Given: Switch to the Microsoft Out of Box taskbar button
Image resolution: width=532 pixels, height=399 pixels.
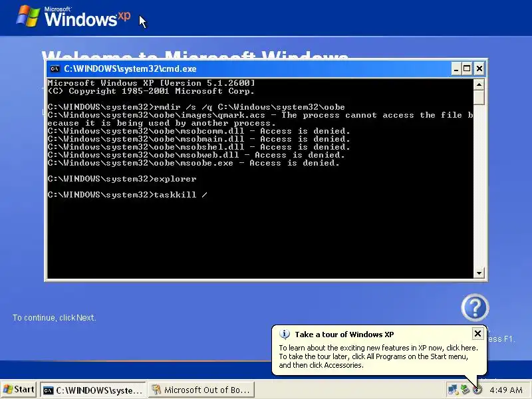Looking at the screenshot, I should [x=201, y=390].
